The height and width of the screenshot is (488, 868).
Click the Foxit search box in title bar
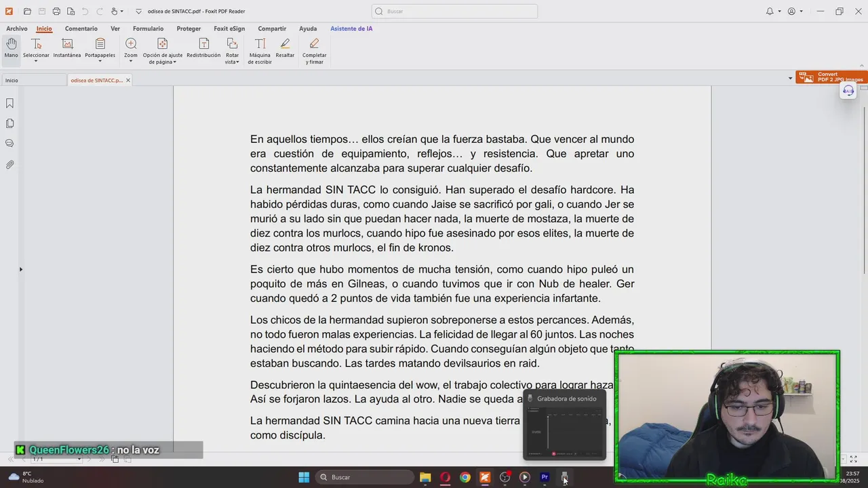coord(454,12)
